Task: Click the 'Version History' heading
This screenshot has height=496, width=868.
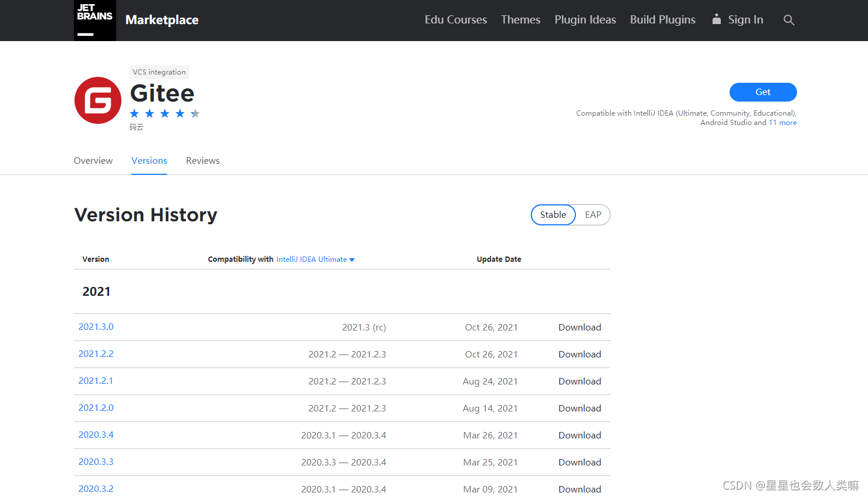Action: (x=145, y=215)
